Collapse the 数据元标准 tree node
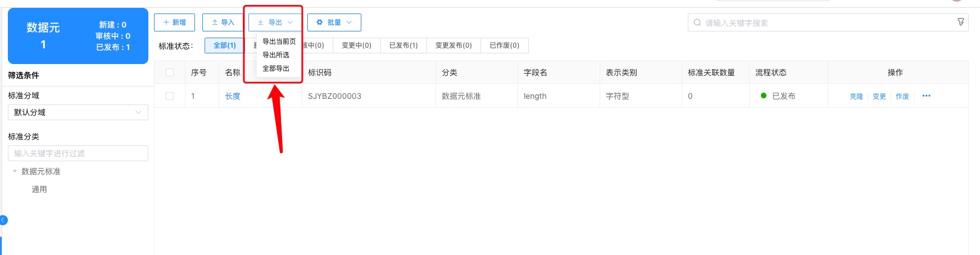 15,171
